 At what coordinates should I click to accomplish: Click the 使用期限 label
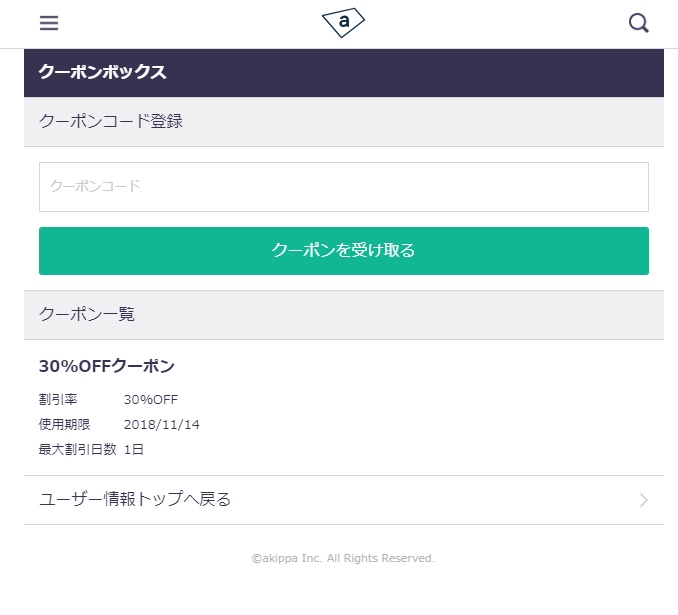tap(64, 424)
